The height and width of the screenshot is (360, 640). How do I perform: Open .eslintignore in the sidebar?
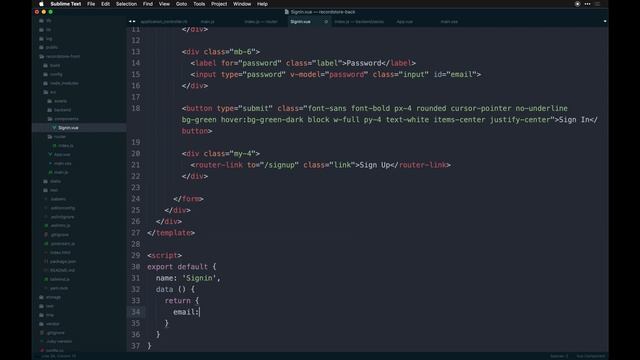point(62,217)
